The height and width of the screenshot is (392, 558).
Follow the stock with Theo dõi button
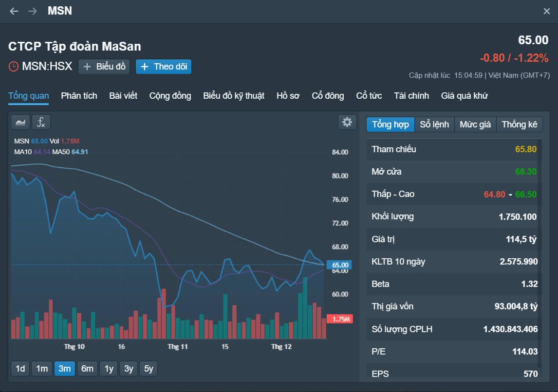pyautogui.click(x=164, y=67)
